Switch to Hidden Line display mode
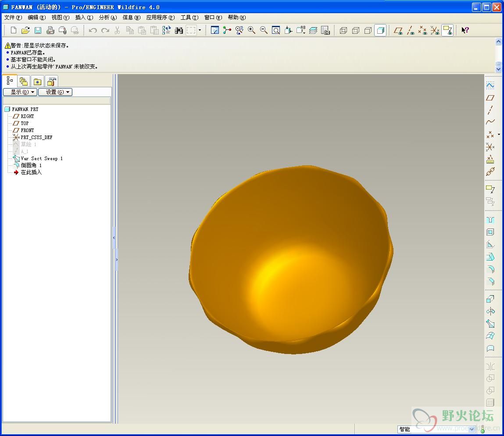The width and height of the screenshot is (504, 436). (355, 30)
